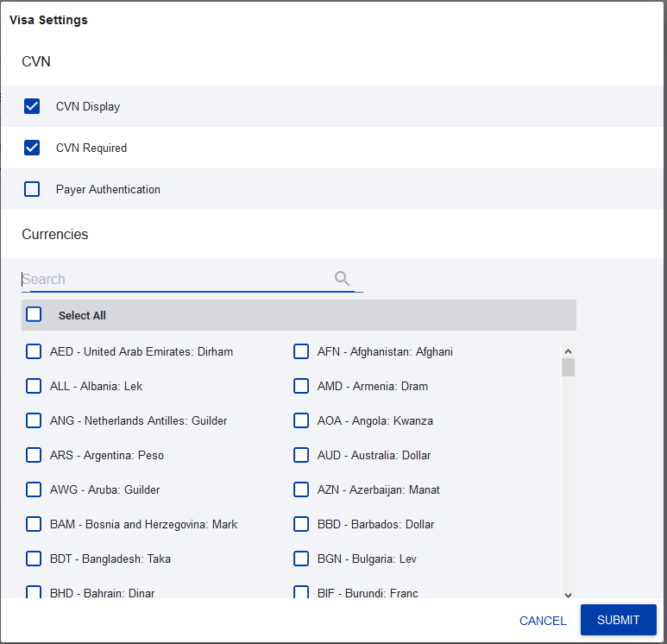Uncheck the CVN Display checkbox
The image size is (667, 644).
tap(33, 106)
